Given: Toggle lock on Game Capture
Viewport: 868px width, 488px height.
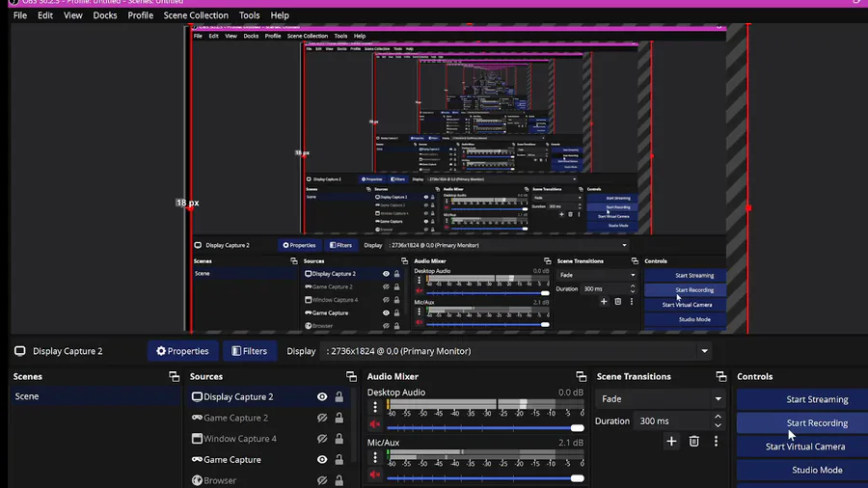Looking at the screenshot, I should (x=339, y=459).
